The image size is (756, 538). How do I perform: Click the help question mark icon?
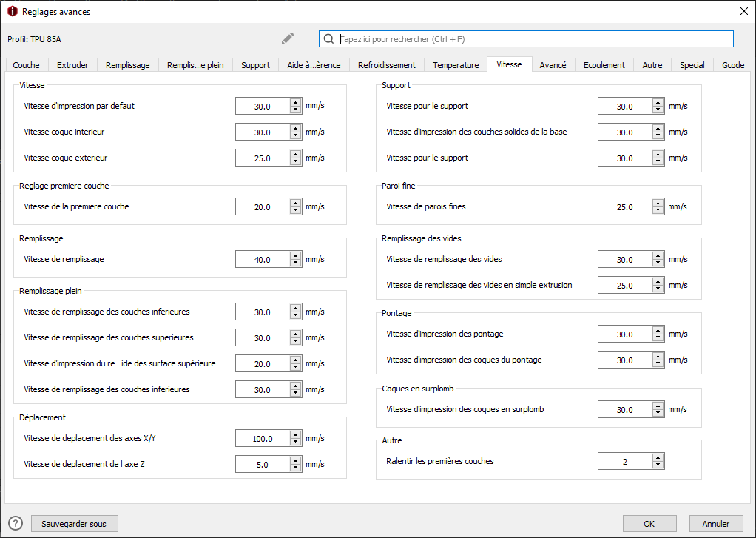(15, 523)
